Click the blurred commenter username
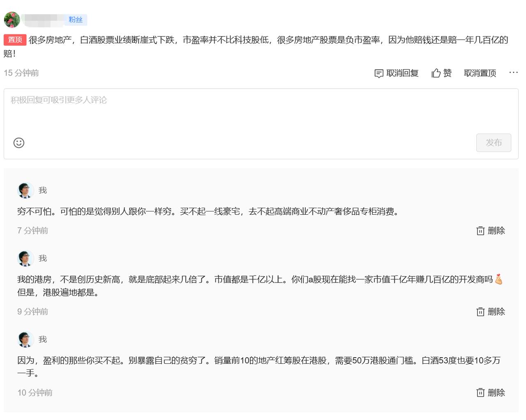The width and height of the screenshot is (526, 420). click(x=42, y=19)
